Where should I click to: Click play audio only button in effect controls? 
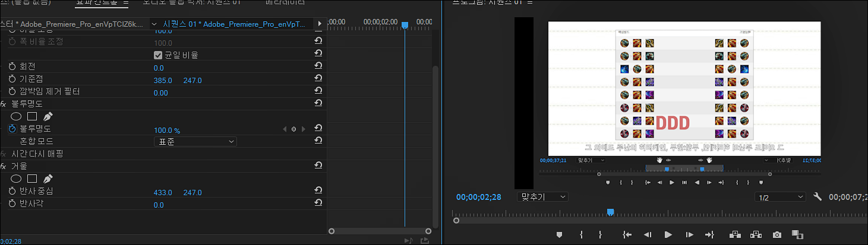(x=408, y=240)
